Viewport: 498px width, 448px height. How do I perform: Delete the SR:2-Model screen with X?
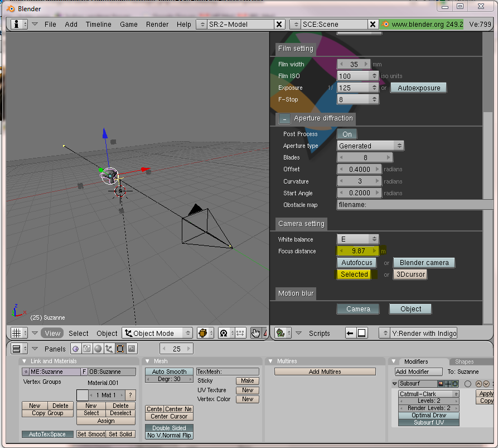279,24
